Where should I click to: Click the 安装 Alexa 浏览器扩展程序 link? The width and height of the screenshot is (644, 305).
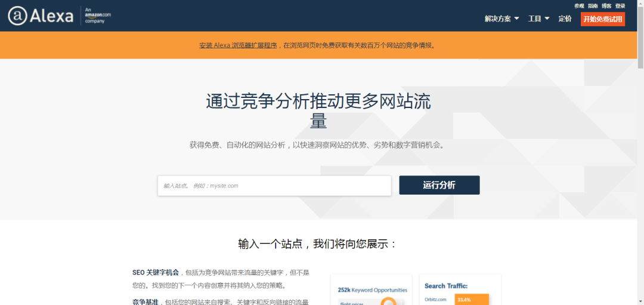coord(238,45)
